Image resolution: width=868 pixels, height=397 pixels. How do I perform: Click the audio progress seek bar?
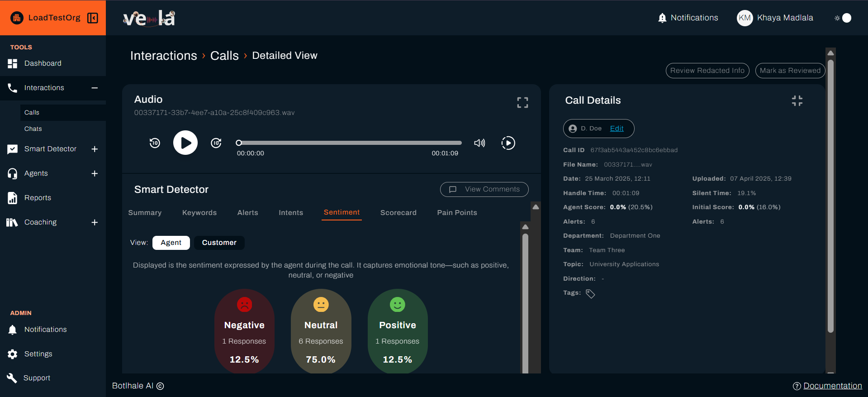pyautogui.click(x=349, y=143)
